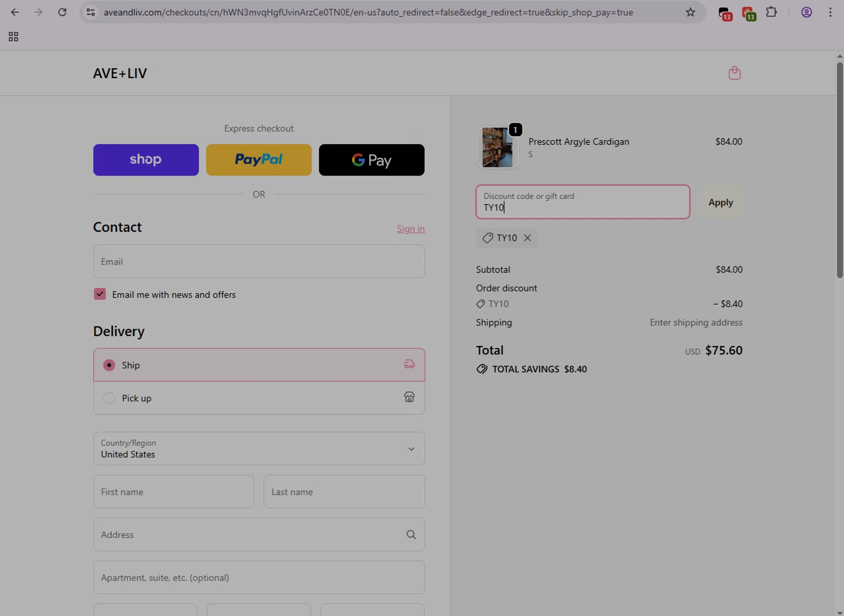The image size is (844, 616).
Task: Open the Country/Region dropdown
Action: pos(259,448)
